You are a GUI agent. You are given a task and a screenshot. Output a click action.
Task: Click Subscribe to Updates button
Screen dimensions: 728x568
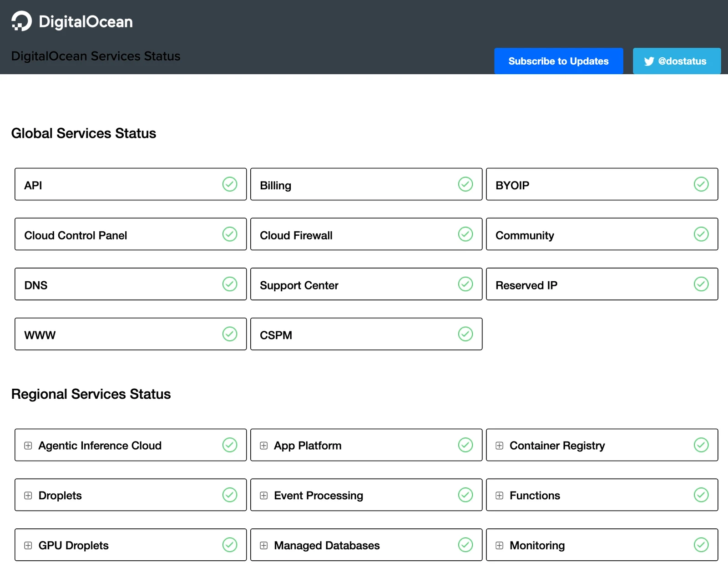[559, 61]
